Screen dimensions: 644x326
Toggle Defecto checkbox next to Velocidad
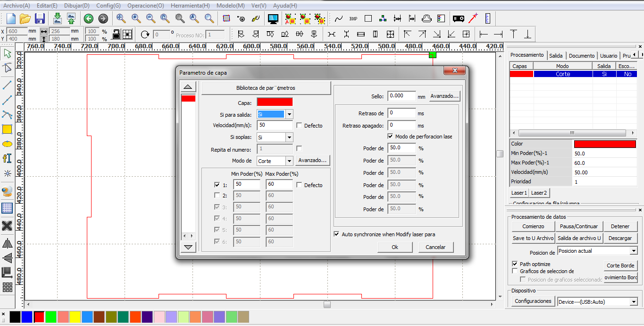pos(299,126)
